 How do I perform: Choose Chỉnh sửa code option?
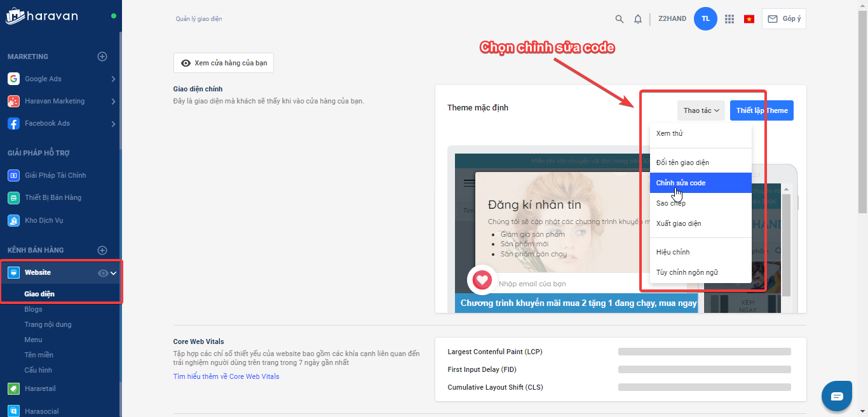pos(701,183)
